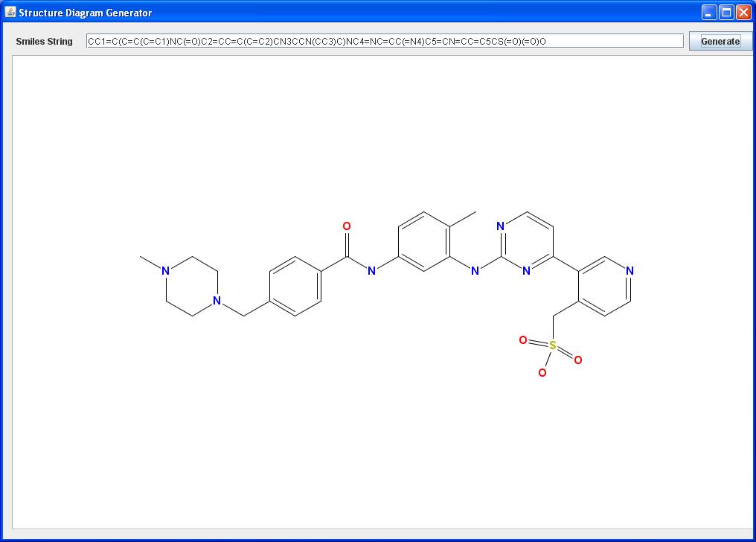The height and width of the screenshot is (542, 756).
Task: Click the yellow sulfur atom in the sulfonate group
Action: [552, 345]
